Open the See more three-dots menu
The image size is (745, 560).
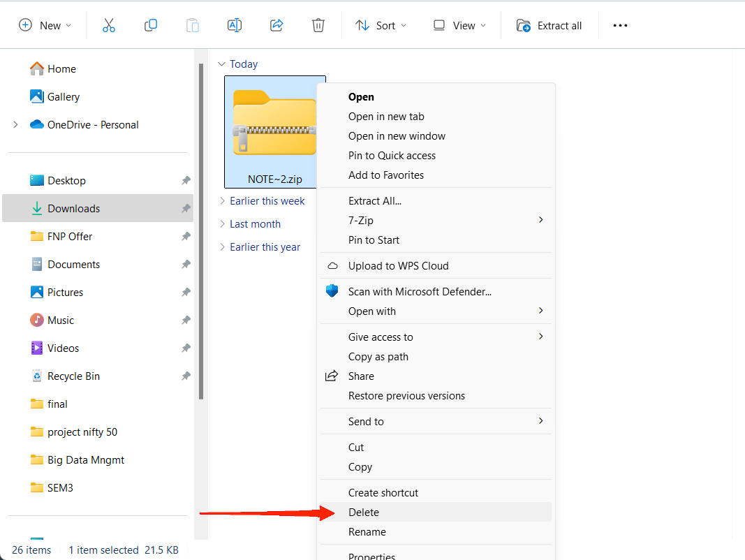(620, 26)
